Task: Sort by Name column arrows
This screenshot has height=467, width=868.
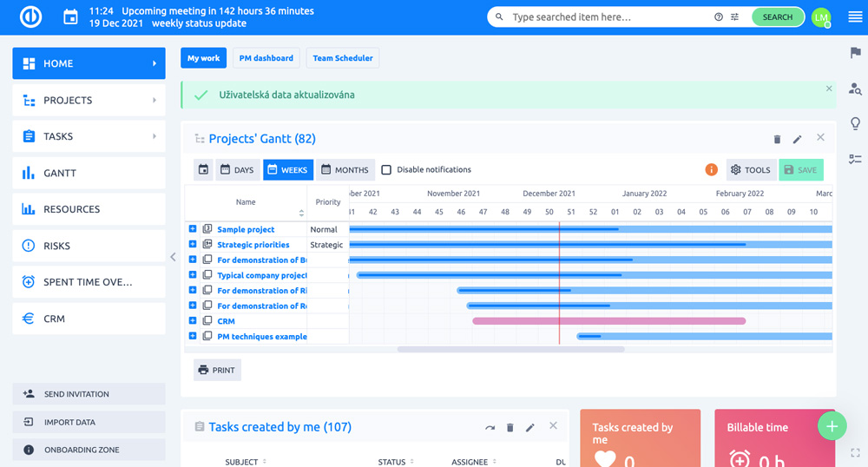Action: tap(301, 213)
